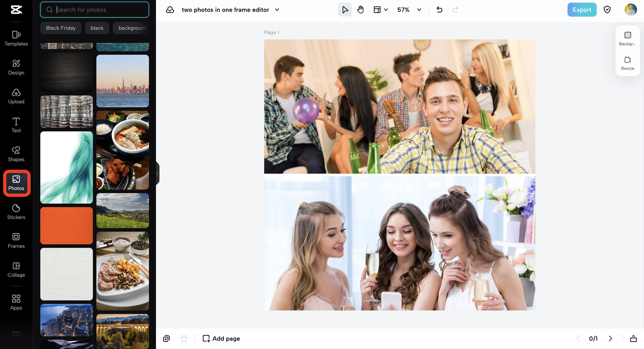Go to the previous page arrow
This screenshot has height=349, width=644.
click(x=578, y=338)
